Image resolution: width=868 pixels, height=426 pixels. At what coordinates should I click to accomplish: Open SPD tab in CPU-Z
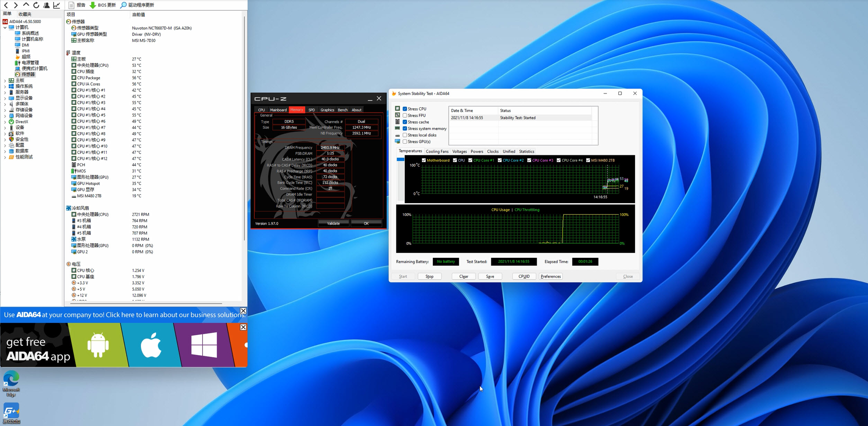[x=312, y=110]
